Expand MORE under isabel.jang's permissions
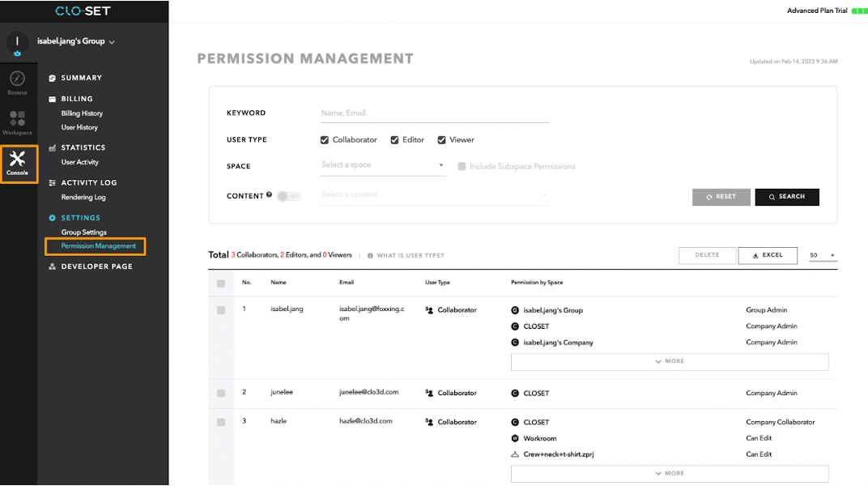This screenshot has width=868, height=486. [x=669, y=361]
